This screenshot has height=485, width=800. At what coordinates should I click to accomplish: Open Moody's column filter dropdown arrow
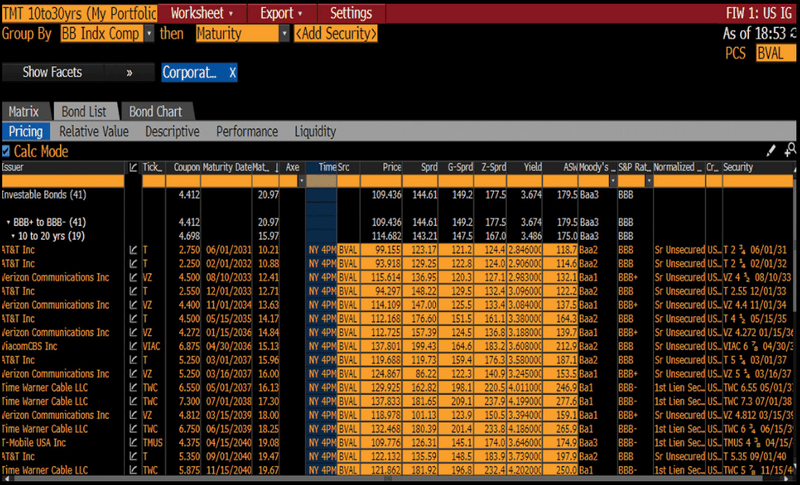(x=613, y=181)
